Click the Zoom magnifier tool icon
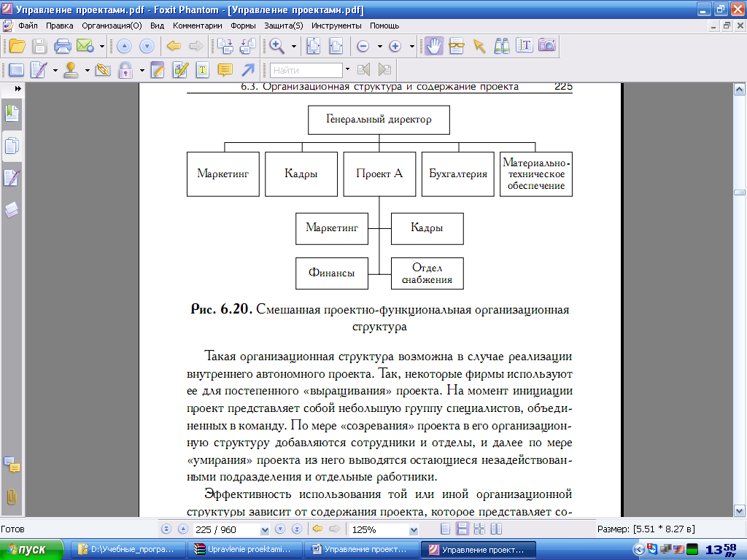The height and width of the screenshot is (560, 747). [x=276, y=46]
